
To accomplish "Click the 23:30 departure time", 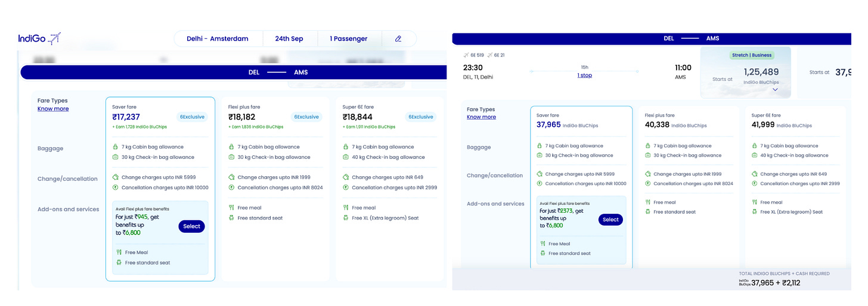I will pyautogui.click(x=473, y=68).
